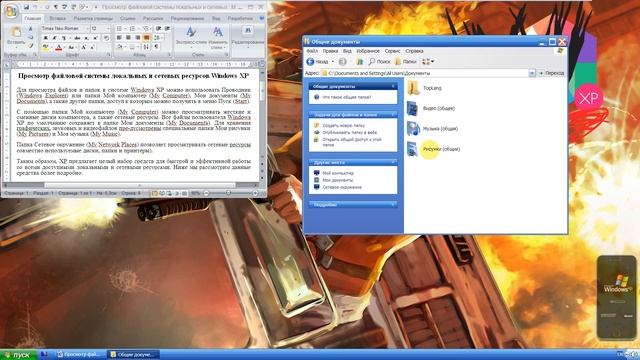
Task: Collapse the Другие места panel
Action: (x=393, y=162)
